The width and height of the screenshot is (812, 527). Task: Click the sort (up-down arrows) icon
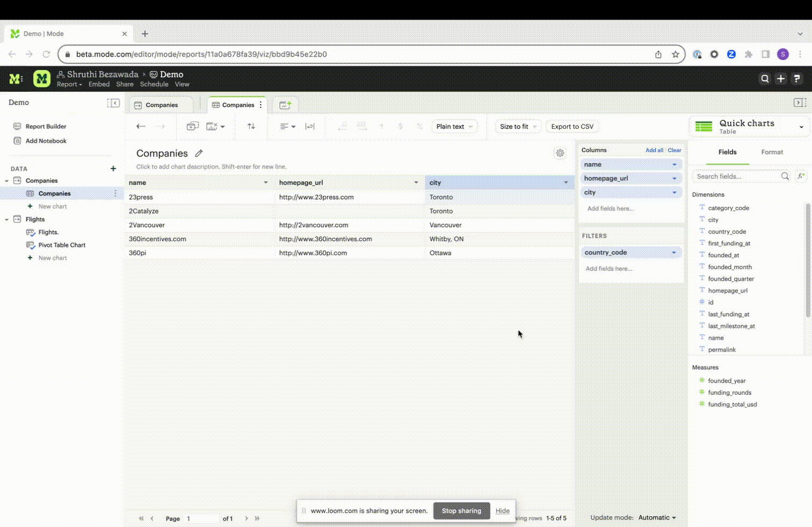click(251, 127)
